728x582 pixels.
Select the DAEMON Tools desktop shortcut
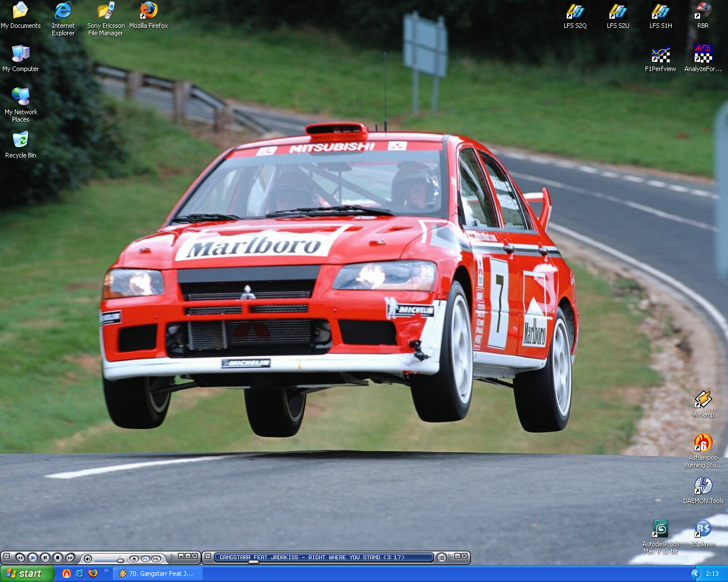(x=703, y=490)
